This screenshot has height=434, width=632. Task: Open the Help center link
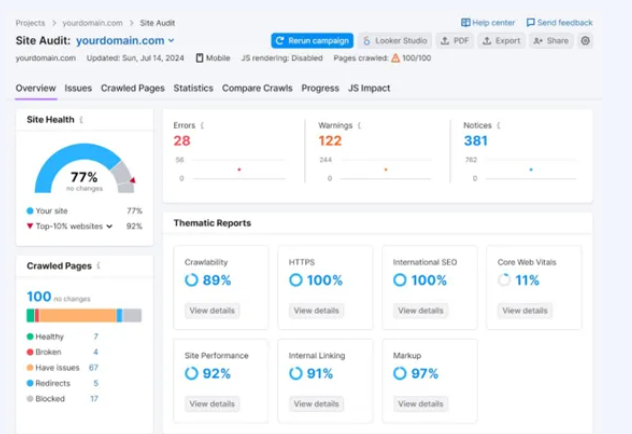pyautogui.click(x=488, y=23)
